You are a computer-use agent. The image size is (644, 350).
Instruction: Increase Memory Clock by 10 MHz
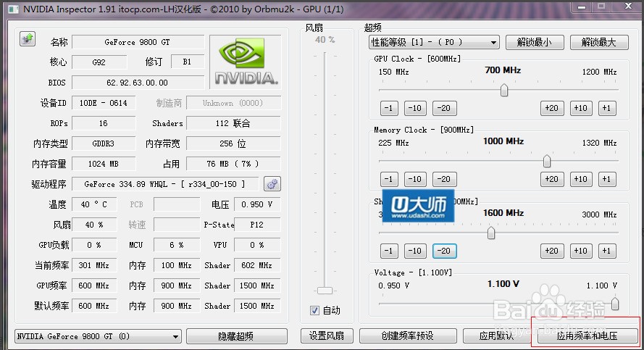click(581, 179)
